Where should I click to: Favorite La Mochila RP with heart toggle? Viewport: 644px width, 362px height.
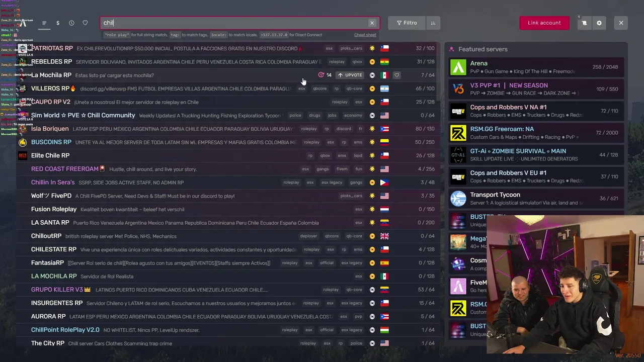396,75
